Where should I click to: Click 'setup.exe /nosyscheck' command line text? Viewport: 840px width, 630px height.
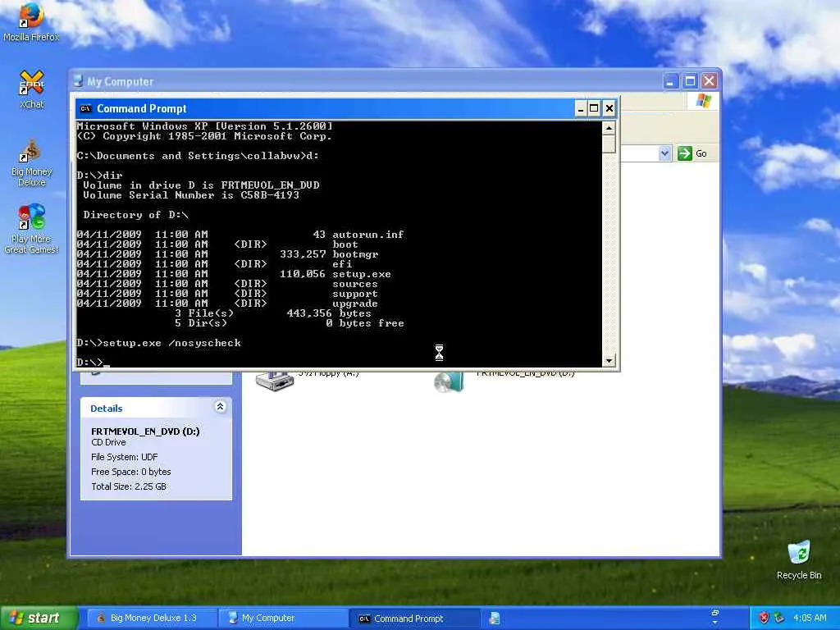tap(171, 343)
